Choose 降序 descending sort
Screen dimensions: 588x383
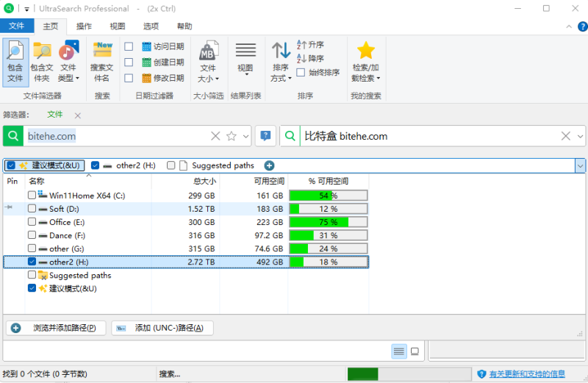coord(310,58)
